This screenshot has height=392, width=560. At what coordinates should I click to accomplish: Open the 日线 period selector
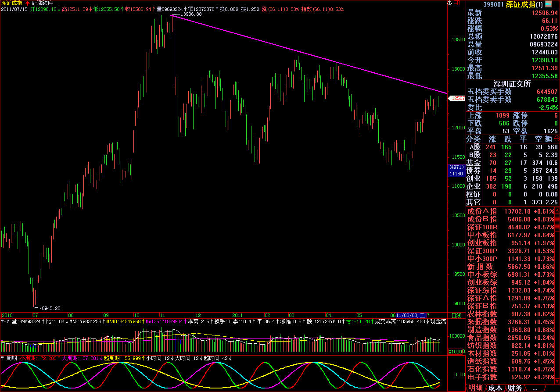click(456, 315)
